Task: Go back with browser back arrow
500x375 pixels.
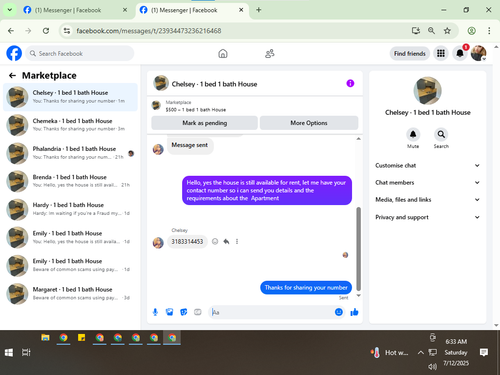Action: click(11, 31)
